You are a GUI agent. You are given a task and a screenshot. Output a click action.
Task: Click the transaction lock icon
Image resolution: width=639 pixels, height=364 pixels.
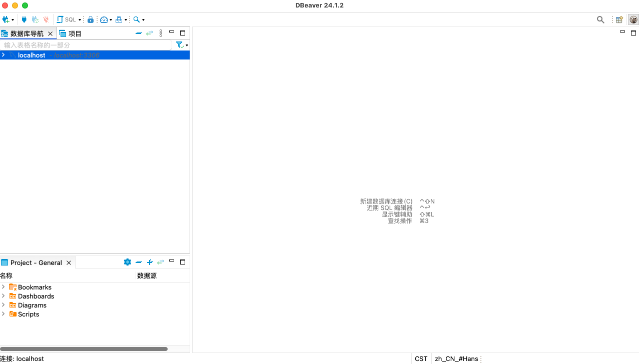(x=90, y=19)
